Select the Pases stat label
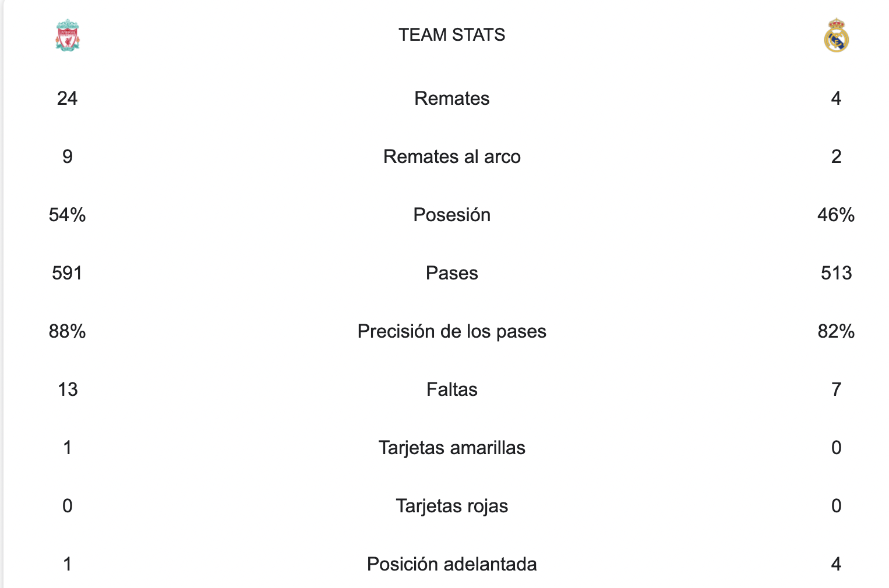 [x=451, y=273]
